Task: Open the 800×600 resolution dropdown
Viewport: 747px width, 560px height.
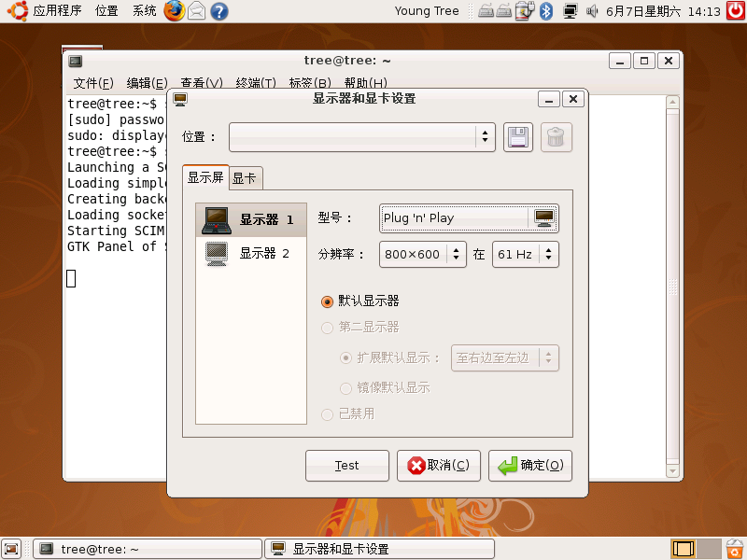Action: click(423, 254)
